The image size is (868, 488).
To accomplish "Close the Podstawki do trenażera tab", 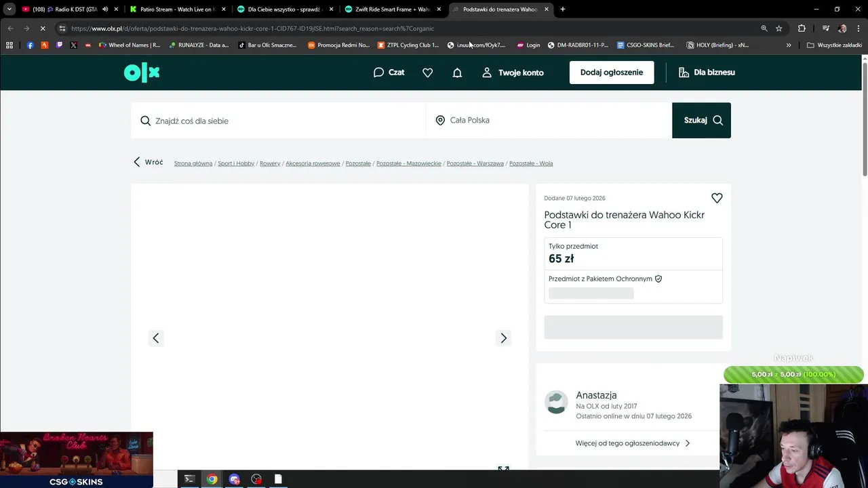I will pos(547,9).
